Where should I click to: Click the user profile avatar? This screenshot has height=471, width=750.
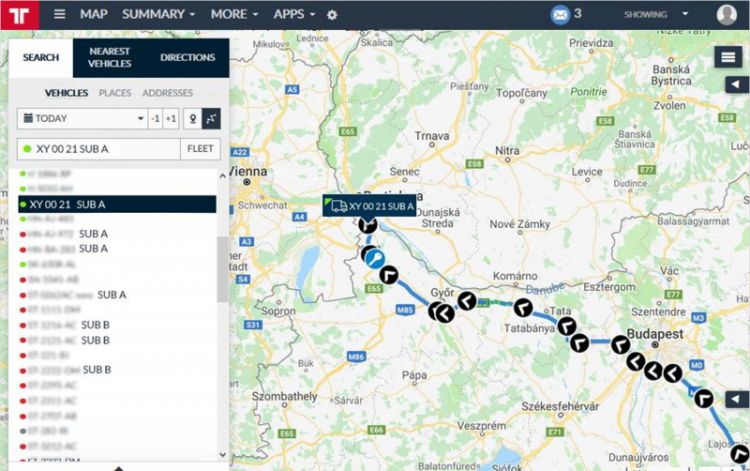point(727,15)
